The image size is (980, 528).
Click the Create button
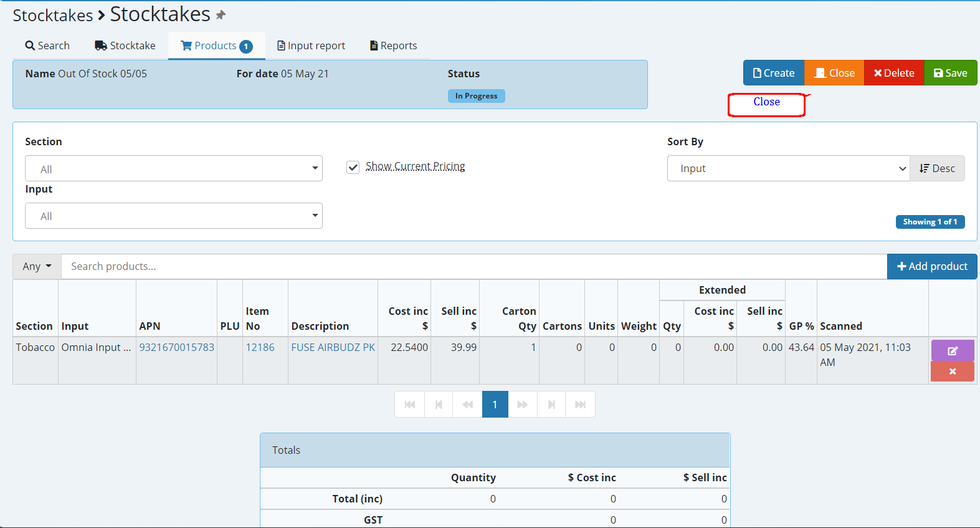pyautogui.click(x=774, y=73)
